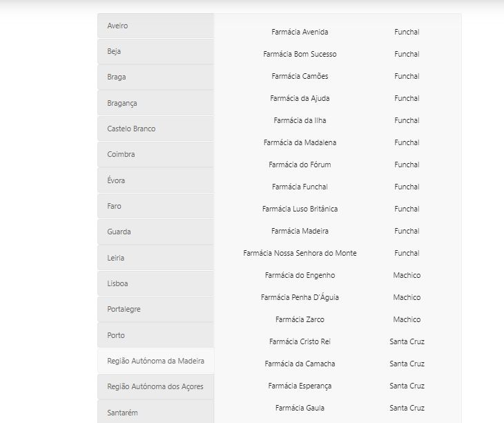Image resolution: width=504 pixels, height=423 pixels.
Task: Click the Região Autónoma da Madeira tab
Action: click(155, 361)
